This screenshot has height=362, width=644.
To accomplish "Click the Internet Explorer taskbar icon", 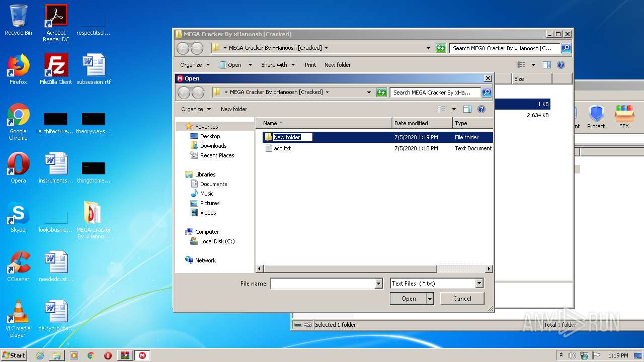I will [x=40, y=355].
